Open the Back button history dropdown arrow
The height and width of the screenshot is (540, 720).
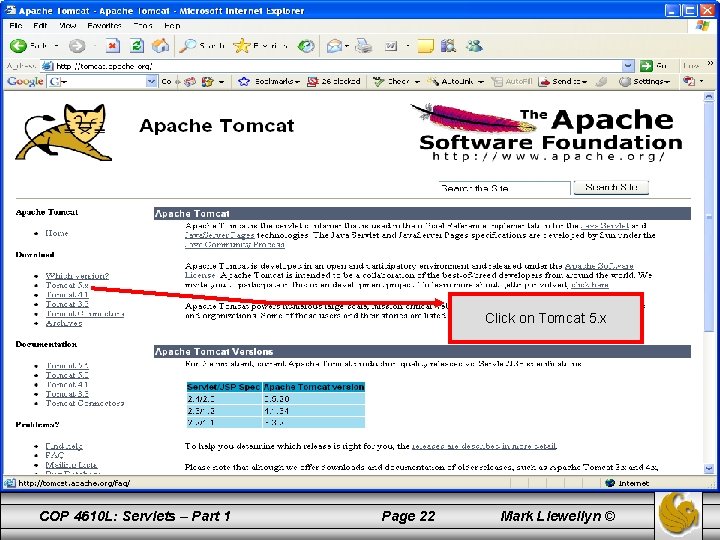pos(56,45)
